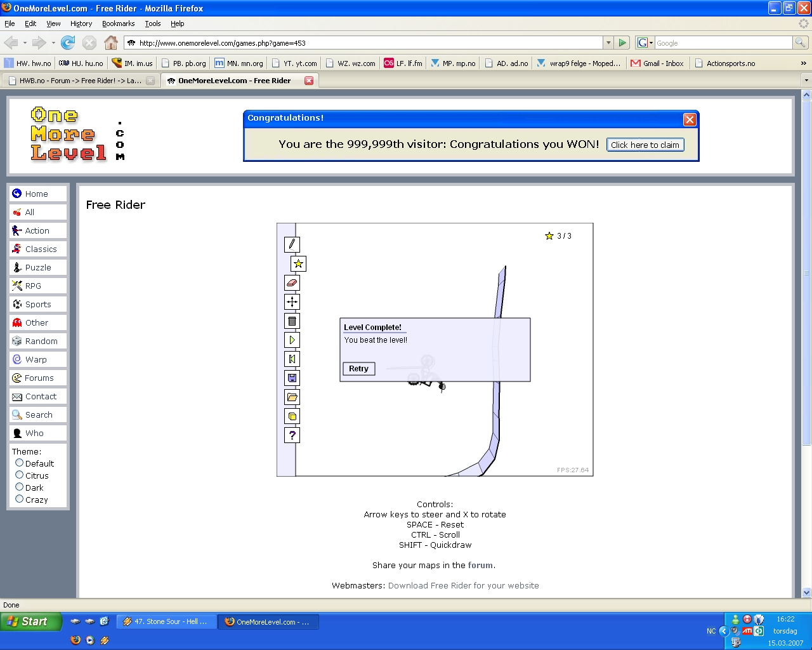Image resolution: width=812 pixels, height=650 pixels.
Task: Select the star goal tool
Action: click(298, 263)
